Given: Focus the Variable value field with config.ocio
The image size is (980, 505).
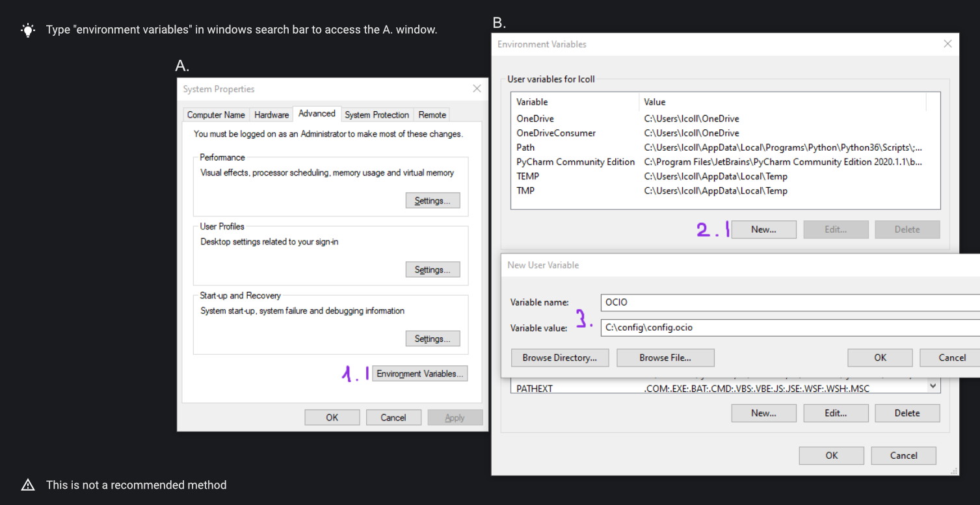Looking at the screenshot, I should (x=790, y=328).
